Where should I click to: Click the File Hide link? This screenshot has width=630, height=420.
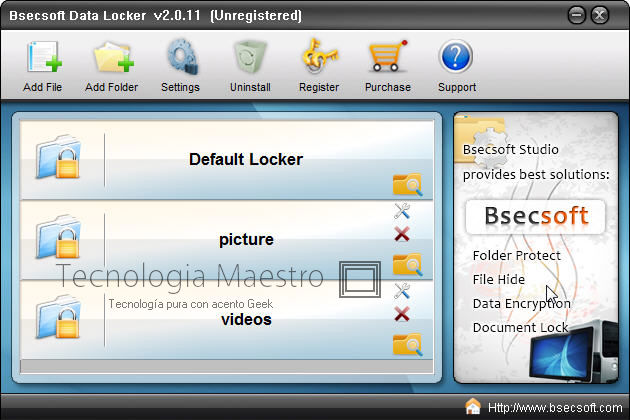tap(499, 280)
